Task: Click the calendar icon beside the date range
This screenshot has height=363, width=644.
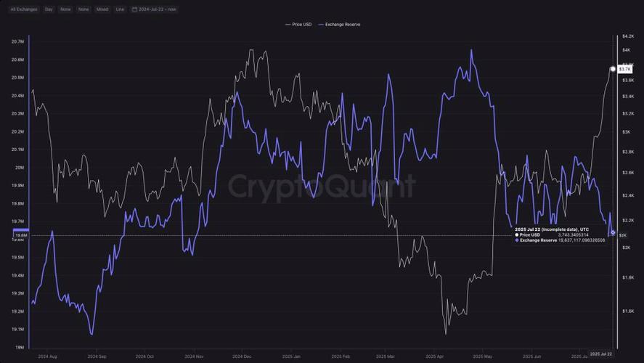Action: tap(134, 9)
